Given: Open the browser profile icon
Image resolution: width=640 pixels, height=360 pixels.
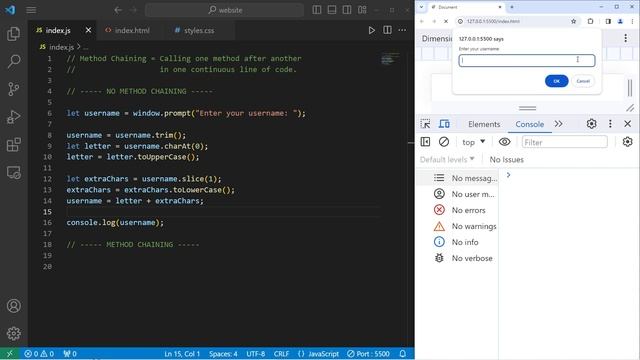Looking at the screenshot, I should click(x=620, y=21).
